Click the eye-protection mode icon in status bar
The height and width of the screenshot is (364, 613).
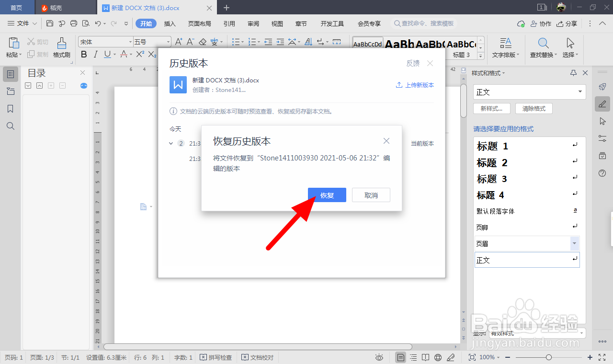tap(379, 357)
